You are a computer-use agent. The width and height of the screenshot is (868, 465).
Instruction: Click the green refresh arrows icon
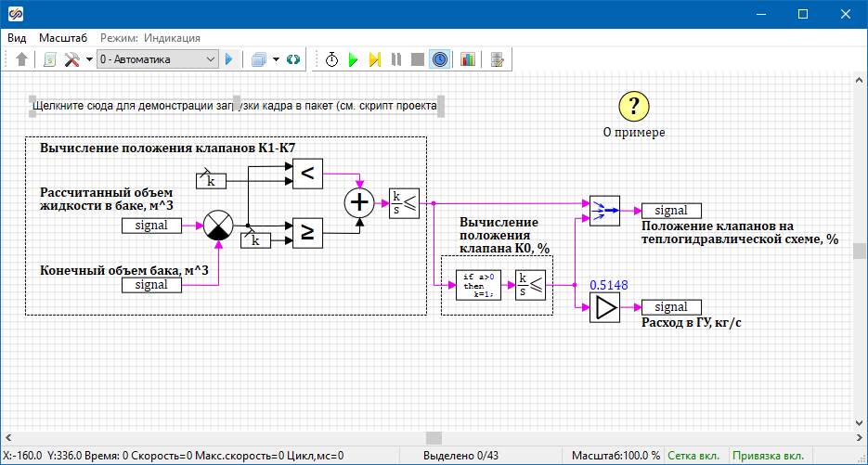(293, 59)
